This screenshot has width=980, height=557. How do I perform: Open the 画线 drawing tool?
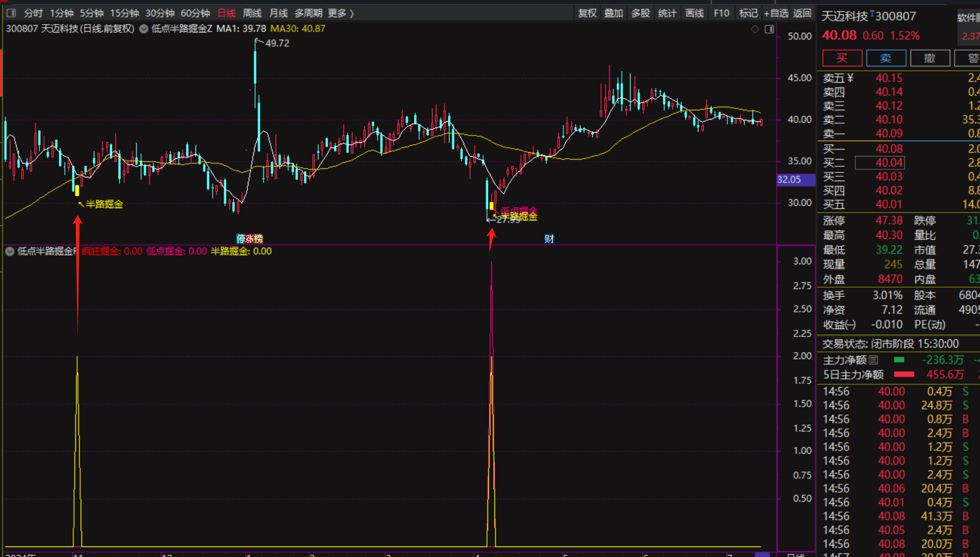[x=695, y=13]
